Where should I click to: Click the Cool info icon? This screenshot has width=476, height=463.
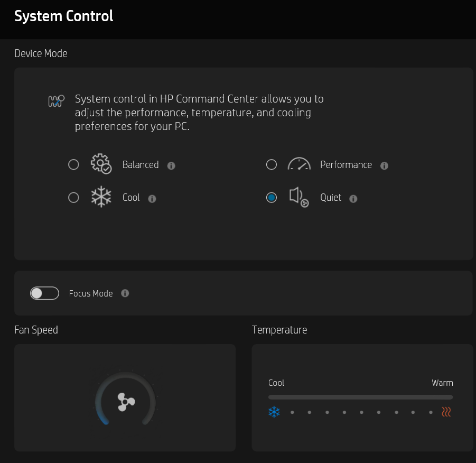152,199
